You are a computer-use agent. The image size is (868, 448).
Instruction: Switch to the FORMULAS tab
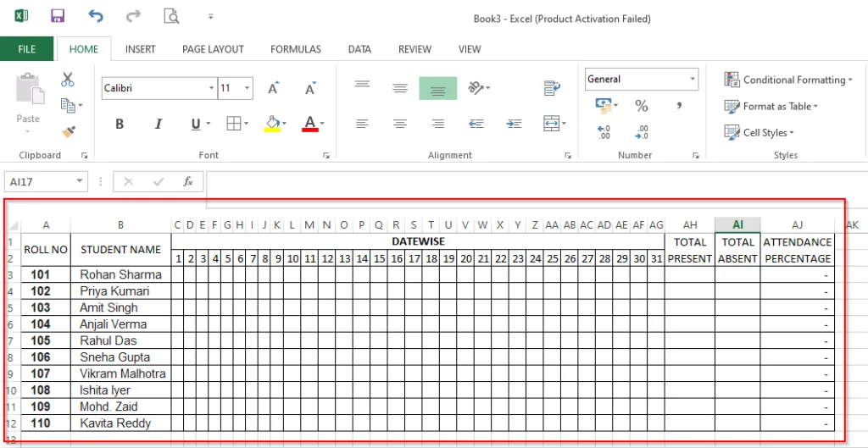(x=296, y=49)
